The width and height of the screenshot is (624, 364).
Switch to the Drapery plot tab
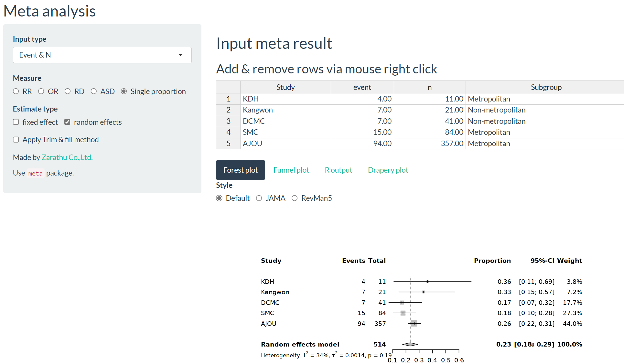388,170
